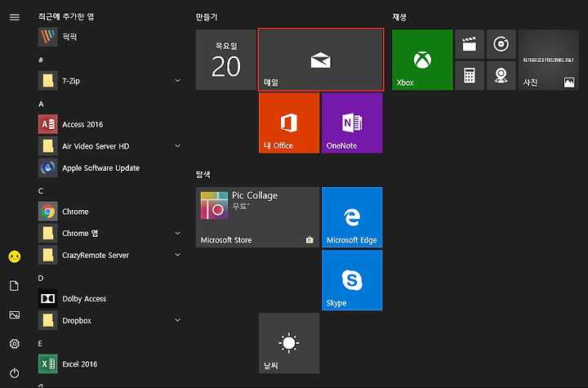Screen dimensions: 588x388
Task: Open the 사진 photos tile
Action: [548, 60]
